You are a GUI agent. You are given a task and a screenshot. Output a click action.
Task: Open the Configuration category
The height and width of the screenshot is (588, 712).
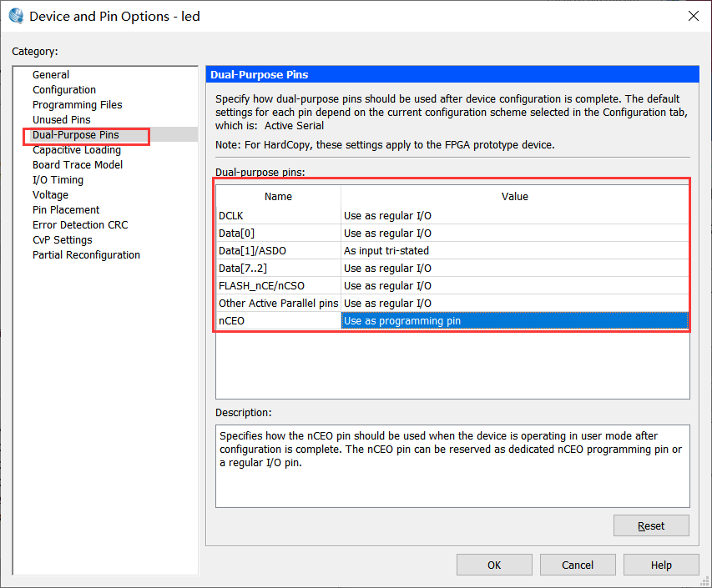(x=64, y=90)
